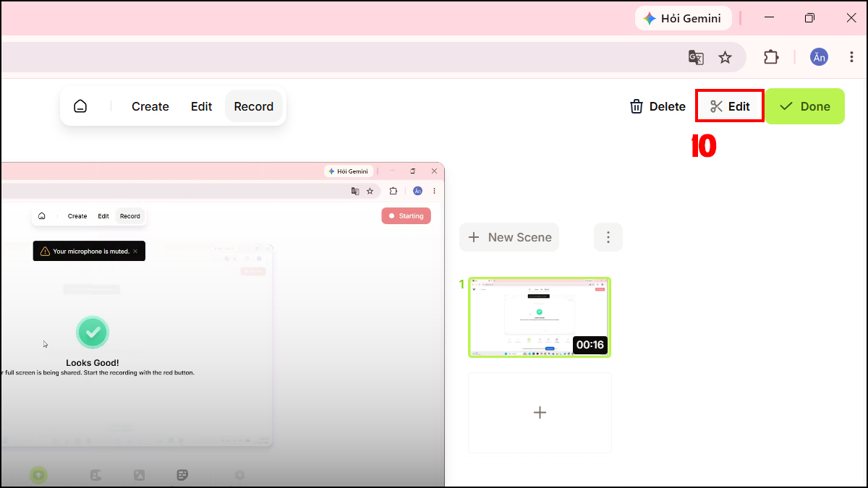This screenshot has width=868, height=488.
Task: Bookmark this page with the star icon
Action: click(x=725, y=57)
